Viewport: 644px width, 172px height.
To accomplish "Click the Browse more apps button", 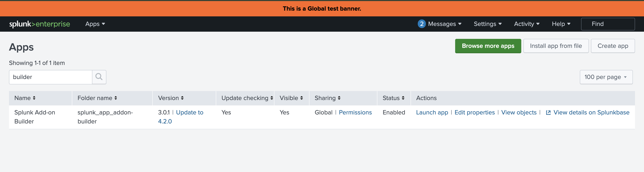I will pos(488,46).
